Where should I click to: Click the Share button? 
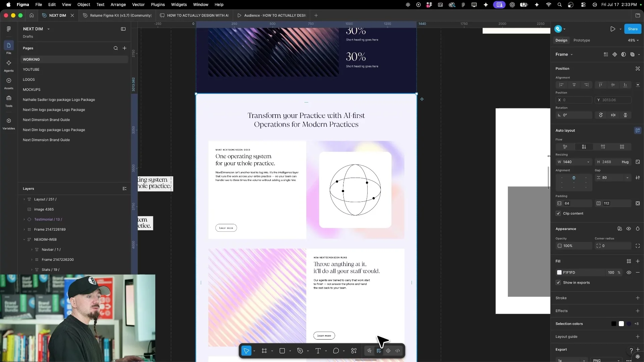coord(633,29)
